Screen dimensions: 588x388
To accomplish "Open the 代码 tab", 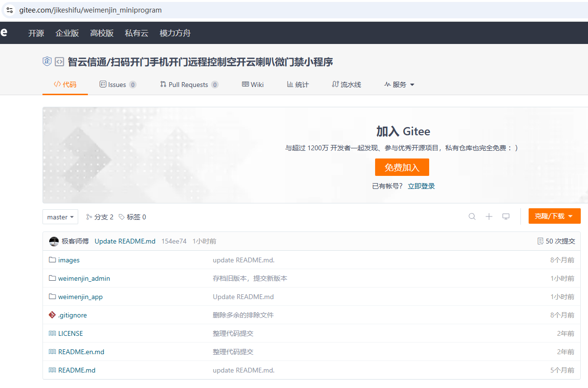I will (x=65, y=85).
